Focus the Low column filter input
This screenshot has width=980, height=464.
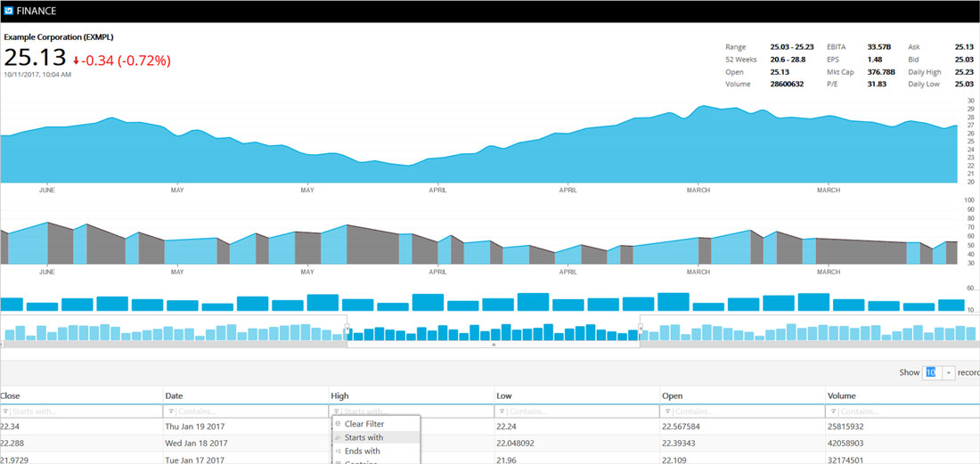581,411
